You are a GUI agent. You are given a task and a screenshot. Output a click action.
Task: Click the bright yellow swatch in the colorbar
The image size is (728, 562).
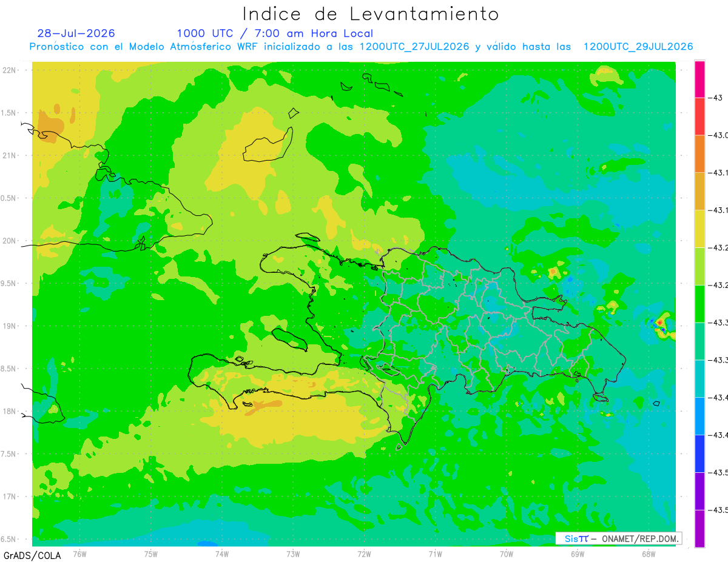coord(699,229)
